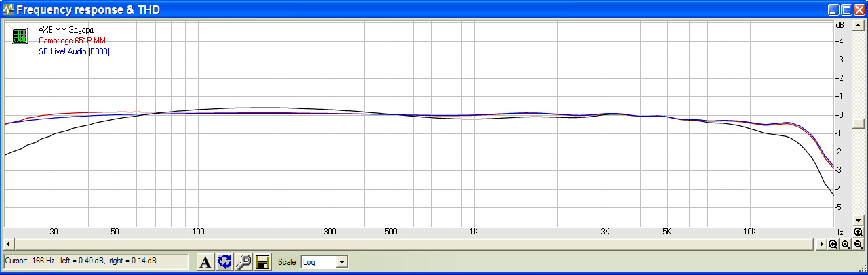Zoom in vertically with magnifier under vertical scrollbar
This screenshot has height=275, width=868.
[858, 232]
